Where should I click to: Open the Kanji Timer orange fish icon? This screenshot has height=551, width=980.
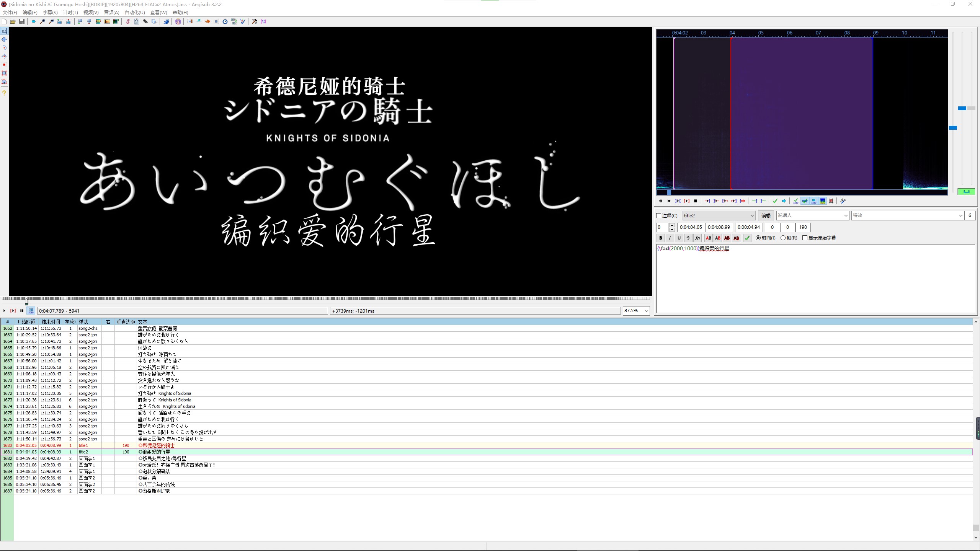[207, 21]
